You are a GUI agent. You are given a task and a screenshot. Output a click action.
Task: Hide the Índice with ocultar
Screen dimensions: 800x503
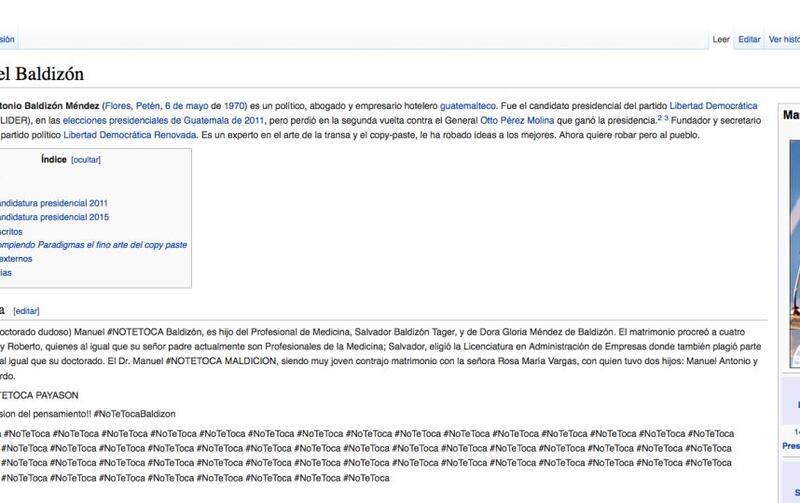(x=86, y=160)
